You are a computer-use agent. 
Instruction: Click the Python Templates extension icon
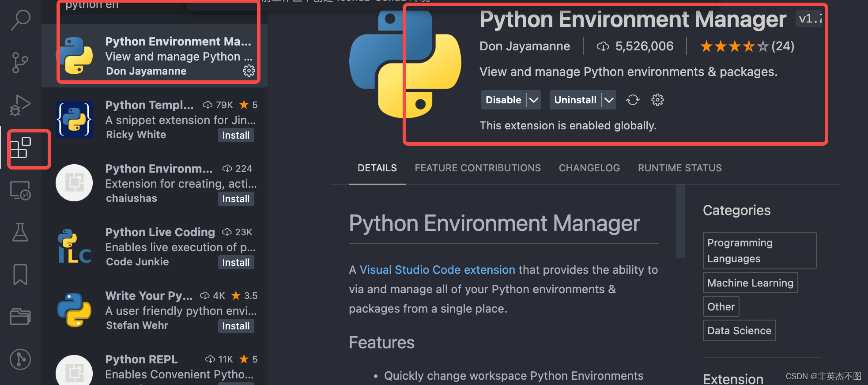74,119
